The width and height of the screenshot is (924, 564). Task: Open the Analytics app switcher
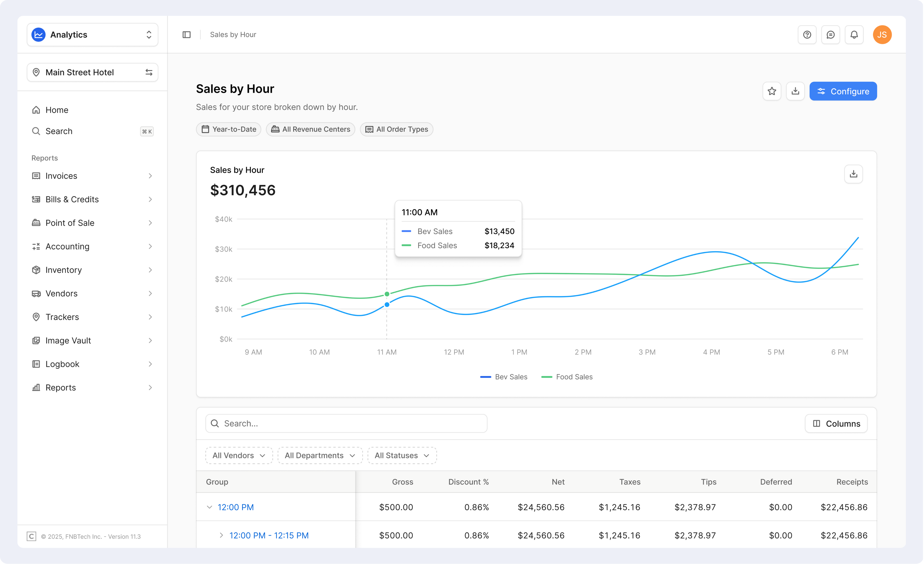click(92, 34)
